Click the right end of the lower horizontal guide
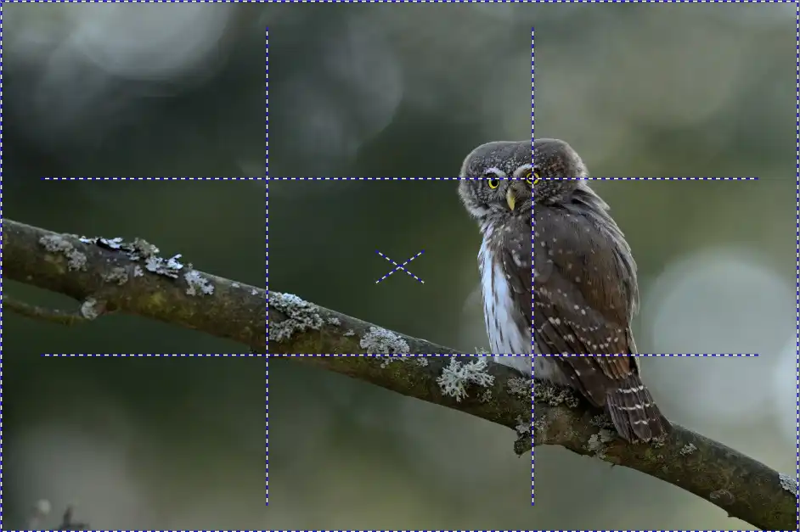 click(x=756, y=355)
